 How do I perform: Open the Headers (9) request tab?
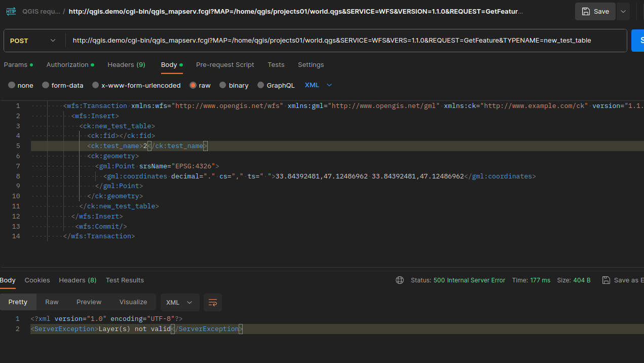tap(126, 64)
